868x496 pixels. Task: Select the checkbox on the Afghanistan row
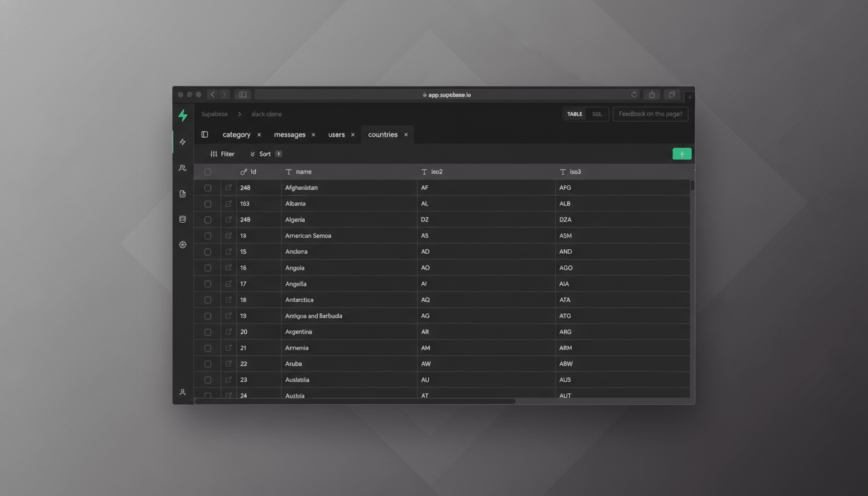click(207, 187)
